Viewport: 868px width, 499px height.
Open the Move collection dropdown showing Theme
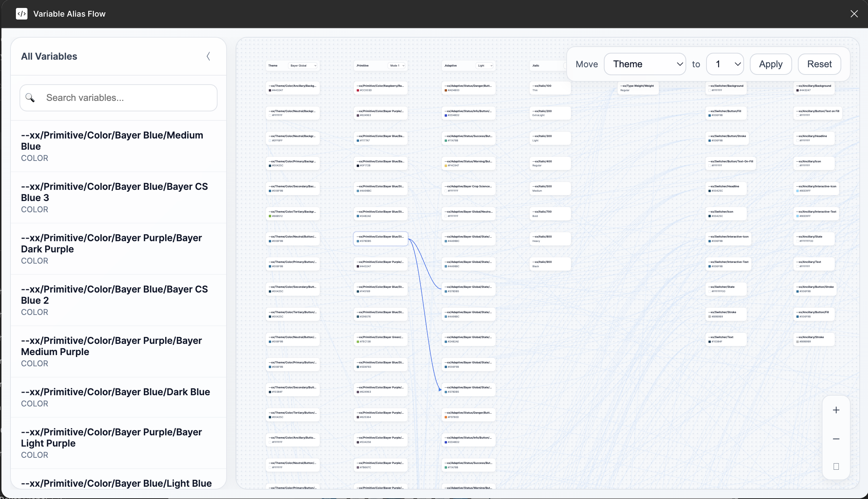click(645, 64)
